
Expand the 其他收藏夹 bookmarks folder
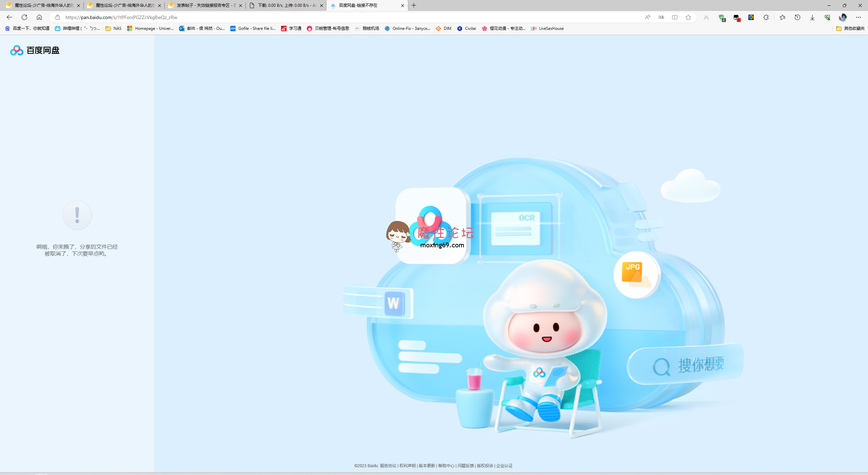850,28
